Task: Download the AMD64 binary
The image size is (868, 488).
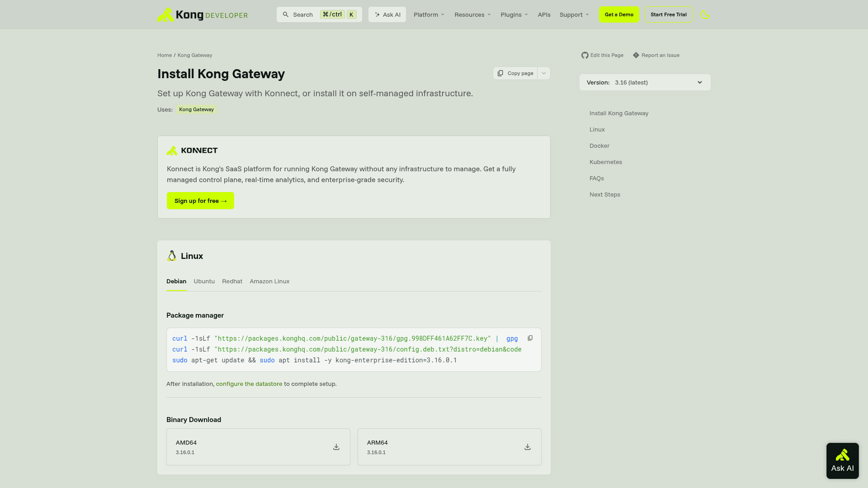Action: [x=336, y=447]
